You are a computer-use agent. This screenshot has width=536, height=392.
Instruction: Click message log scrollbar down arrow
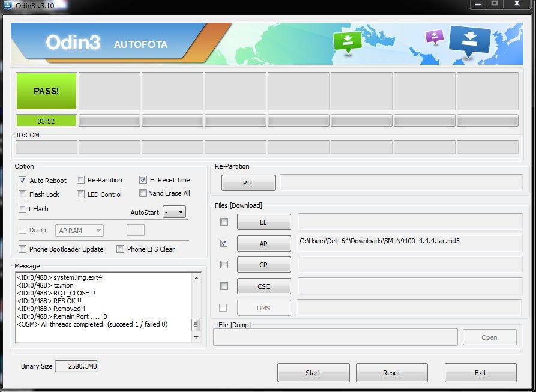196,337
